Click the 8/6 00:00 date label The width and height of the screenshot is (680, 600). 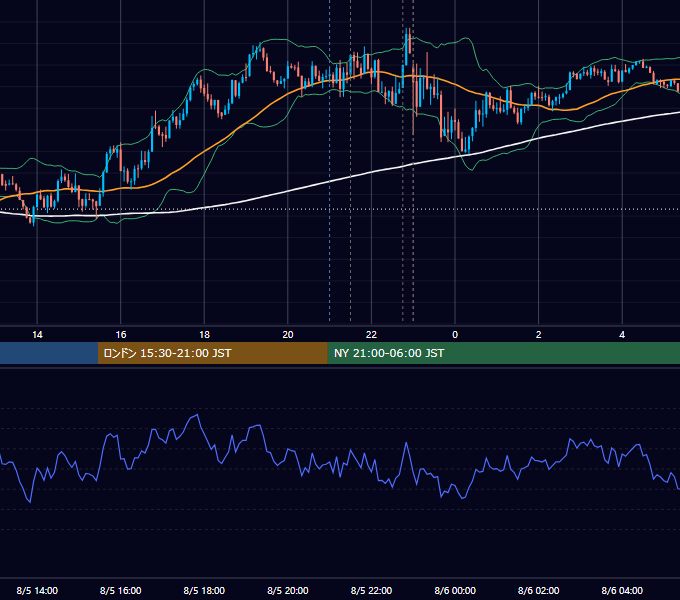pos(455,590)
